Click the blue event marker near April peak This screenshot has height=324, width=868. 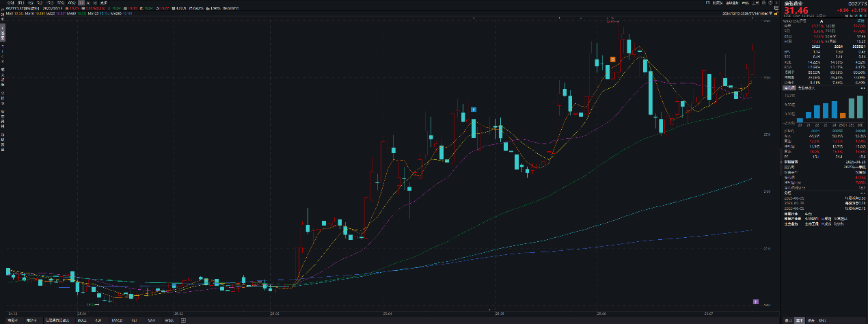(473, 109)
